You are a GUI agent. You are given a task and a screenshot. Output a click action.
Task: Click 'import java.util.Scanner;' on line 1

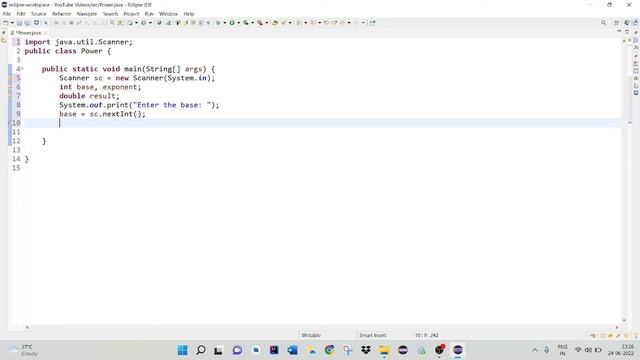tap(79, 42)
